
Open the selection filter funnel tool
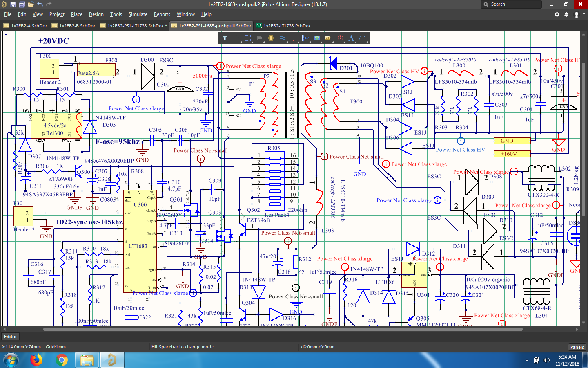225,38
